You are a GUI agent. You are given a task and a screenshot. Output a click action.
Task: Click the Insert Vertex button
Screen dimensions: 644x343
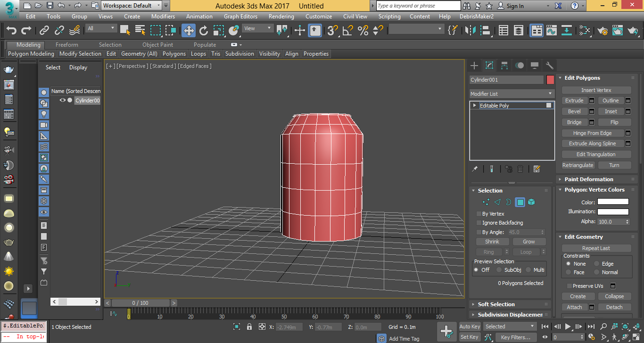tap(596, 90)
